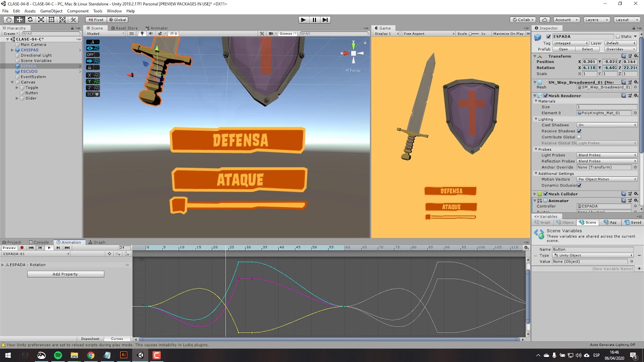Screen dimensions: 644x362
Task: Toggle Contribute Global checkbox
Action: tap(579, 137)
